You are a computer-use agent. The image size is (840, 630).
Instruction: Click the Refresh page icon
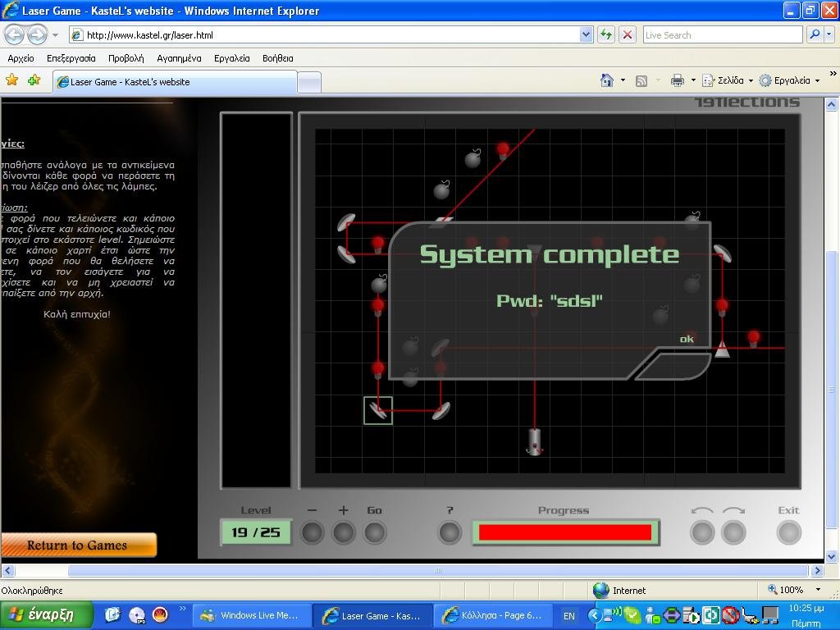[606, 34]
